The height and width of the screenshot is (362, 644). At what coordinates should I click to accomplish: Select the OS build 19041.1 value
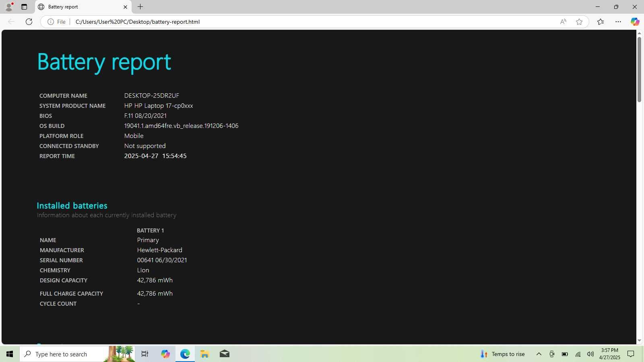point(181,126)
